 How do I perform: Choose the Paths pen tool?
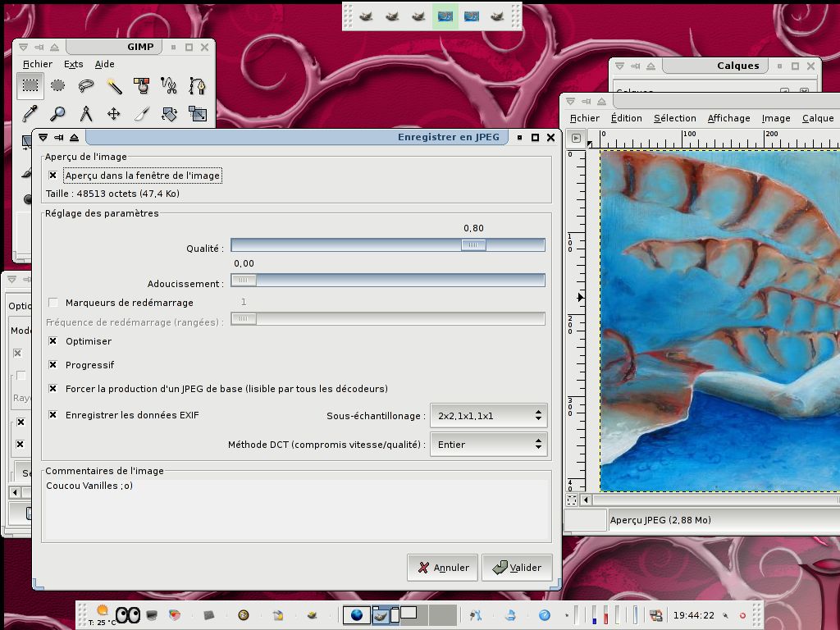[x=197, y=85]
